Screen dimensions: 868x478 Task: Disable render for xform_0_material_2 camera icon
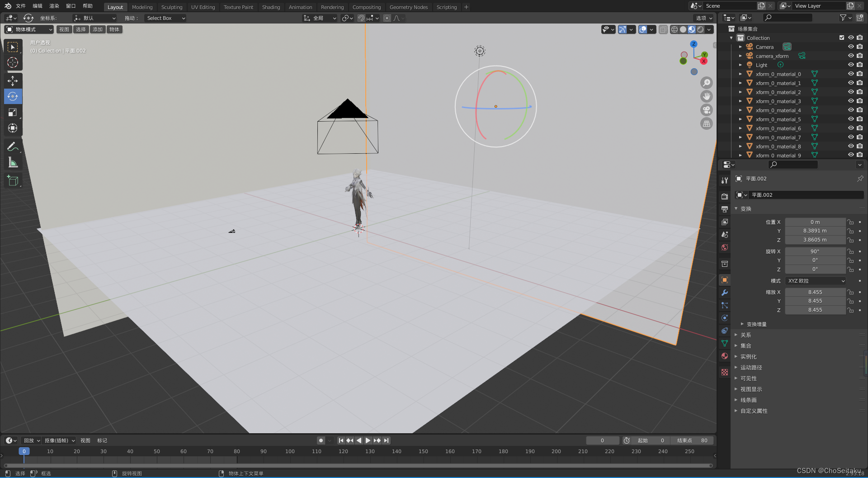[x=859, y=92]
